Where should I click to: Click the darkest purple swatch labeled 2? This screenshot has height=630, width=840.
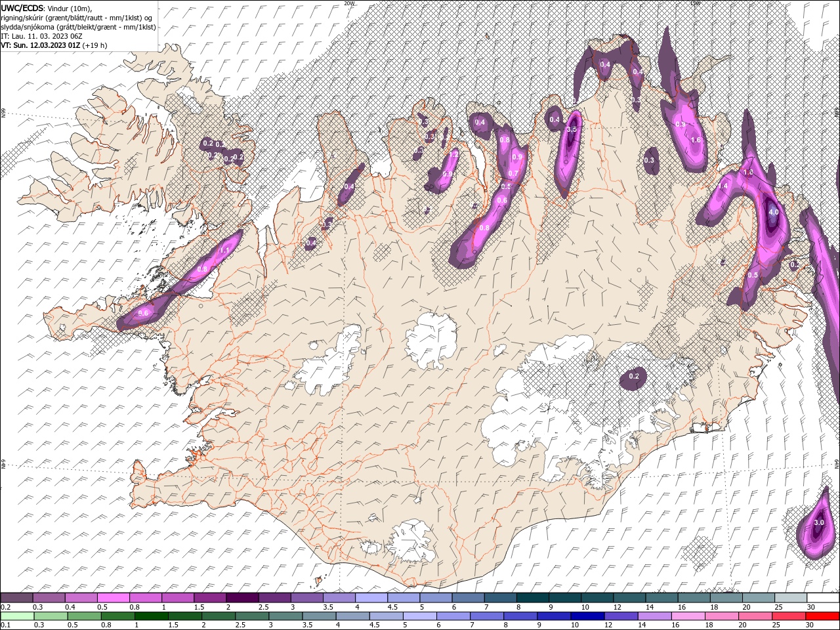click(x=242, y=598)
